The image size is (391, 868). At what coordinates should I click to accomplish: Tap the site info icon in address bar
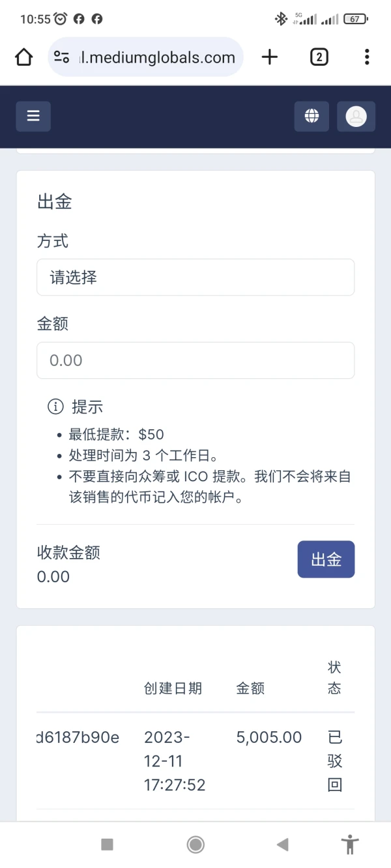62,57
